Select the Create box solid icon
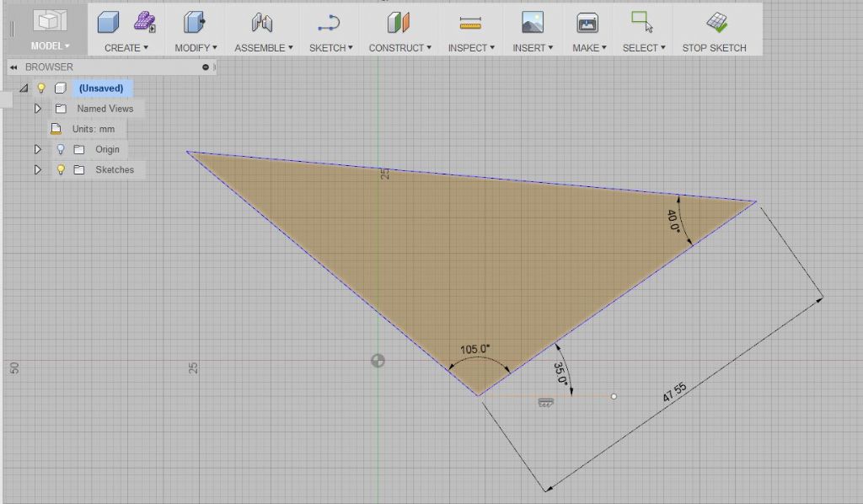Viewport: 863px width, 504px height. pyautogui.click(x=109, y=23)
